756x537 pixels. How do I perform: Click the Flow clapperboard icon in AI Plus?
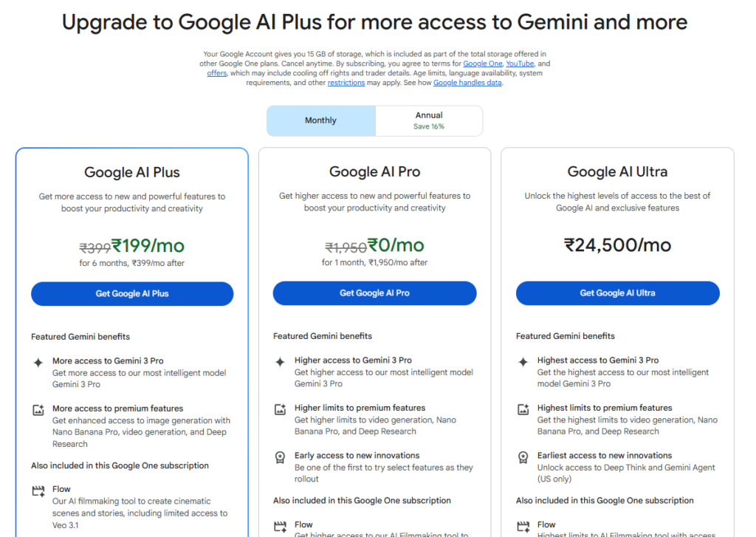pyautogui.click(x=38, y=490)
